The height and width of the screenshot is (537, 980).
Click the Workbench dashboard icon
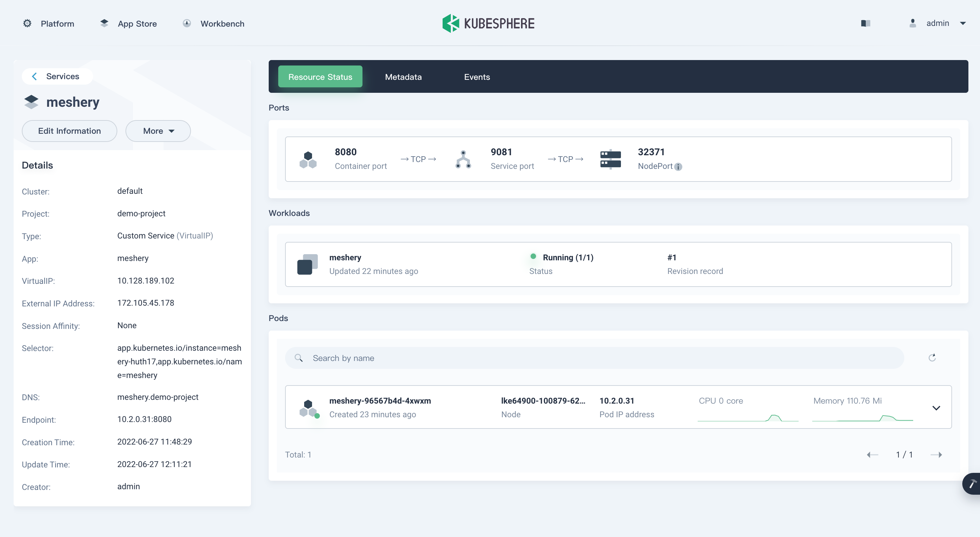point(187,23)
